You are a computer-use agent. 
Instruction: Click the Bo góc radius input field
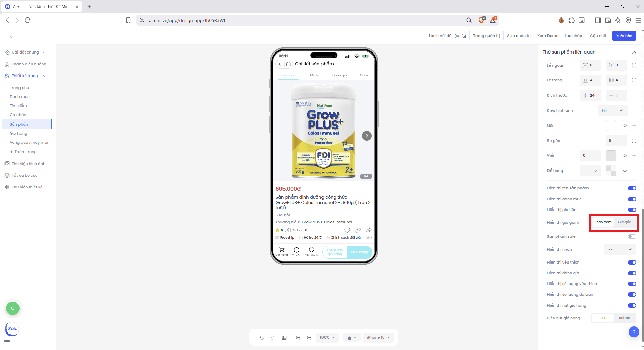pos(615,141)
